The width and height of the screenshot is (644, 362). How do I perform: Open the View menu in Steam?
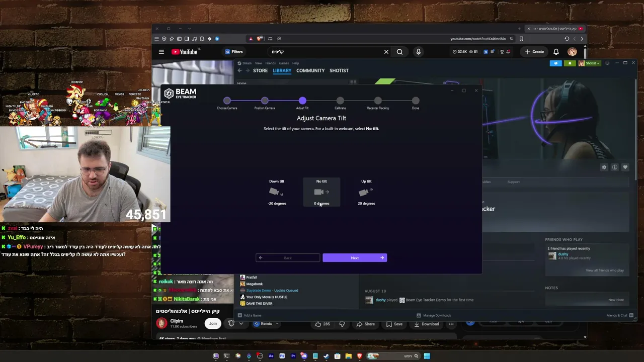(x=258, y=63)
